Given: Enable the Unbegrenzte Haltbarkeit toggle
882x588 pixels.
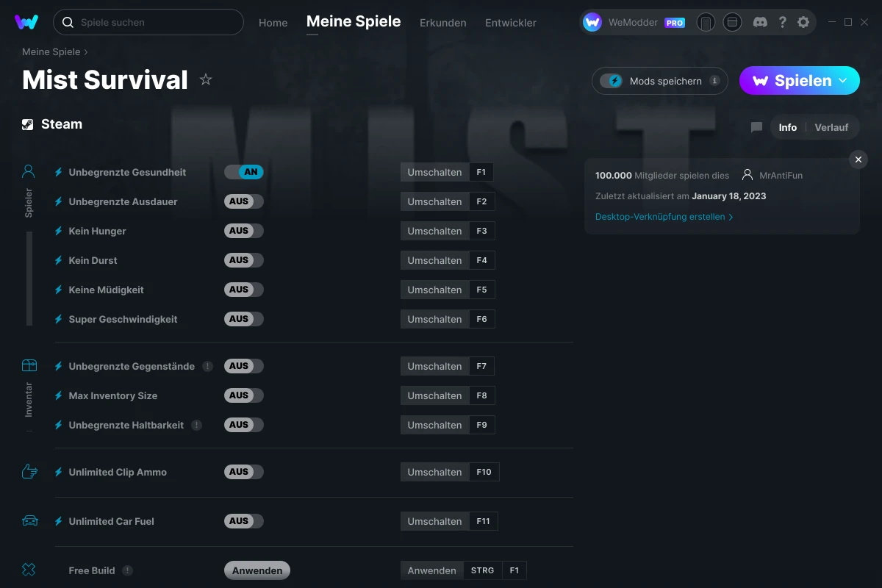Looking at the screenshot, I should click(x=244, y=425).
